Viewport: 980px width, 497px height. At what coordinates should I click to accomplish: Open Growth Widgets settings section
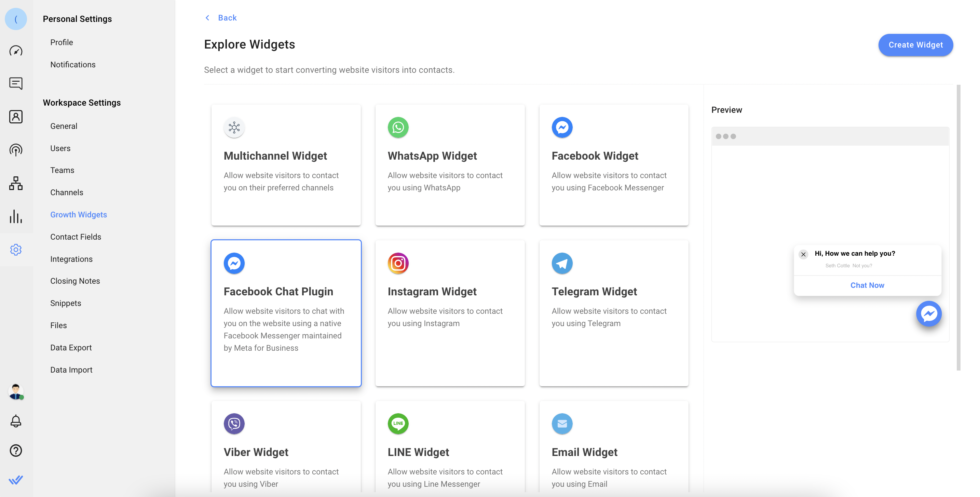point(79,214)
